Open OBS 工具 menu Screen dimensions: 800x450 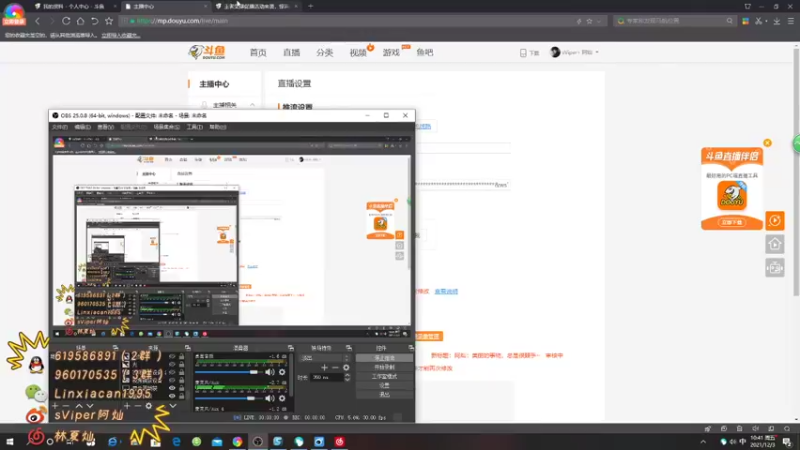pyautogui.click(x=194, y=127)
